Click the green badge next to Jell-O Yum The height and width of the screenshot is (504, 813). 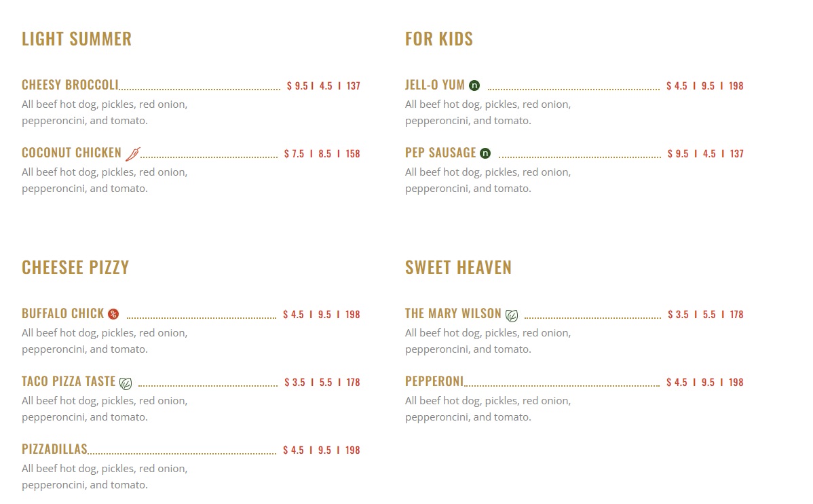click(474, 85)
